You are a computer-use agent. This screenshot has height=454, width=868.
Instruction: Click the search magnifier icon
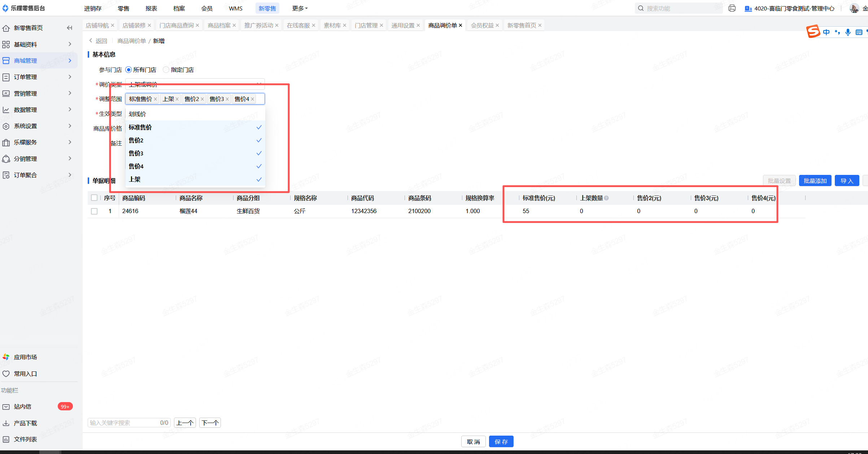pos(641,8)
